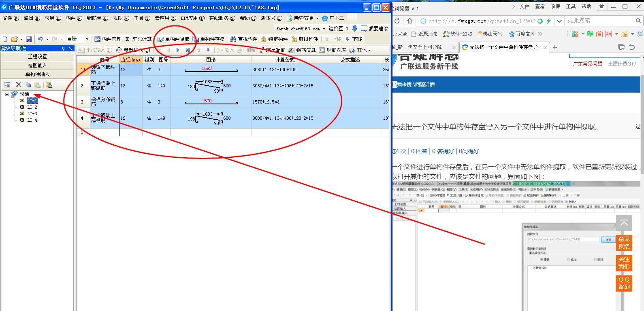Click the Open folder icon in GGJ2013 toolbar
This screenshot has width=644, height=311.
click(x=15, y=39)
